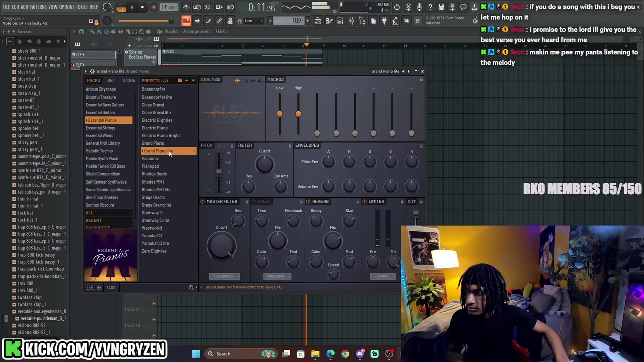Open the FILE menu
The width and height of the screenshot is (644, 362).
point(6,7)
